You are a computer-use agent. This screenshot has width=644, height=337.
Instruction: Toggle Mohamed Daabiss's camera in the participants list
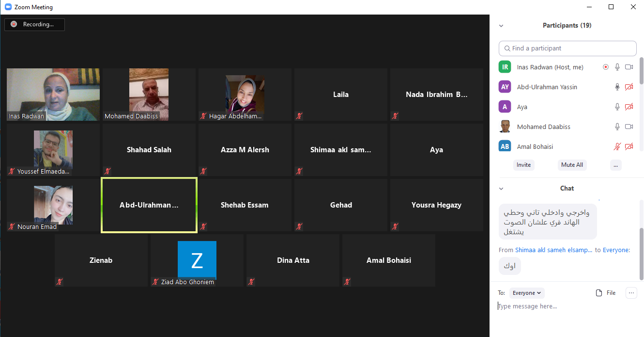629,127
